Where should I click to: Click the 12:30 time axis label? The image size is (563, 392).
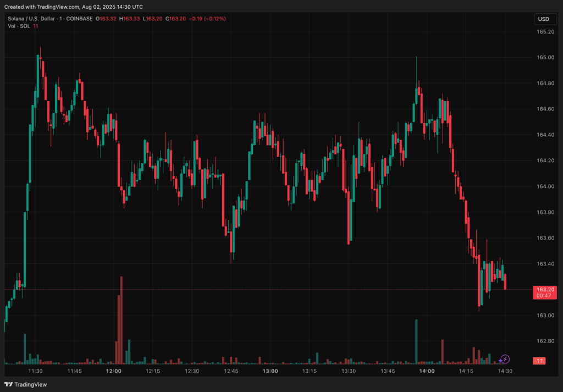pyautogui.click(x=192, y=371)
